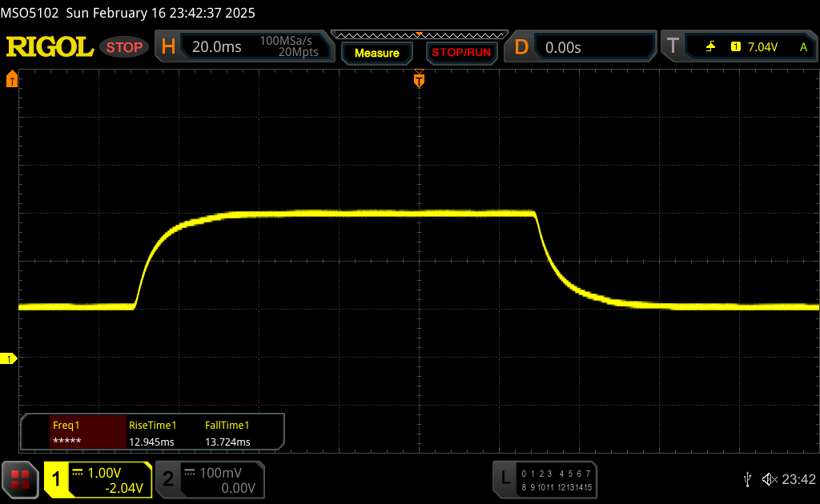Open the trigger T settings panel
Image resolution: width=820 pixels, height=504 pixels.
[737, 47]
